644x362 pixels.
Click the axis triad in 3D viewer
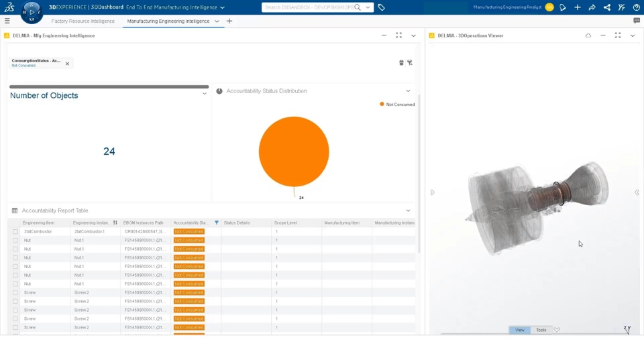[x=627, y=330]
